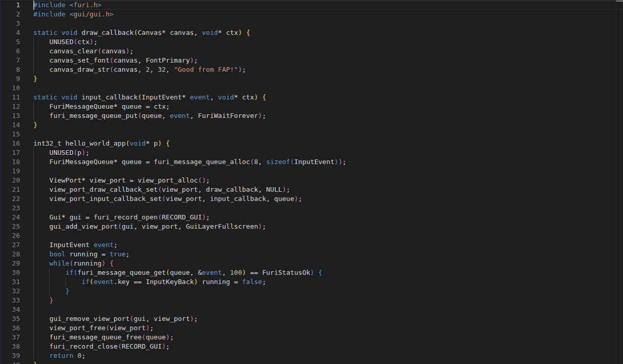Click the InputKeyBack constant
The image size is (623, 364).
click(x=170, y=282)
